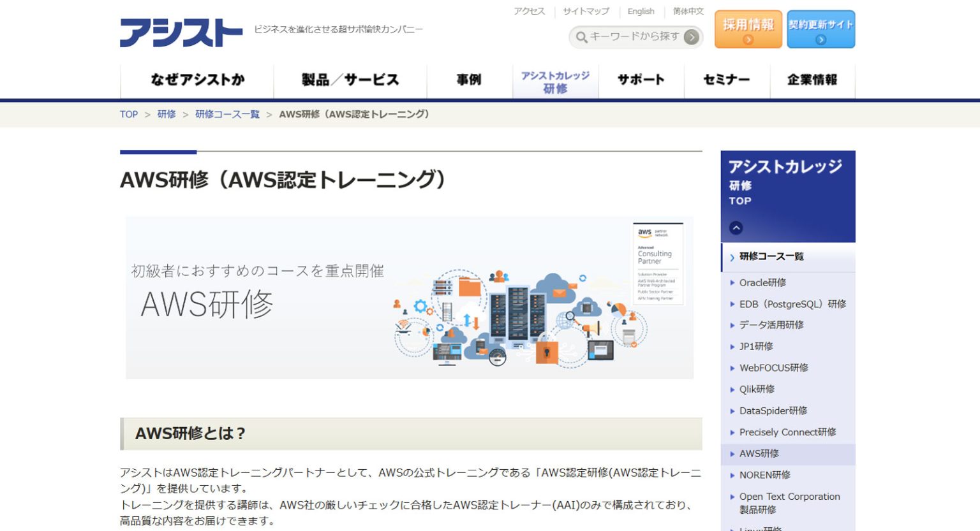Select the セミナー menu item
Image resolution: width=980 pixels, height=531 pixels.
[x=726, y=79]
